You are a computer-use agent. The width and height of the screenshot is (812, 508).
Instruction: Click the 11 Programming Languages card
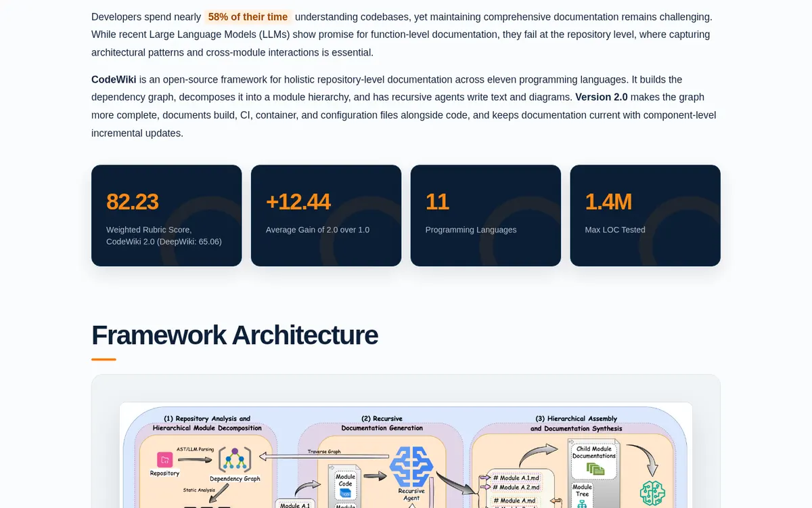[x=486, y=215]
